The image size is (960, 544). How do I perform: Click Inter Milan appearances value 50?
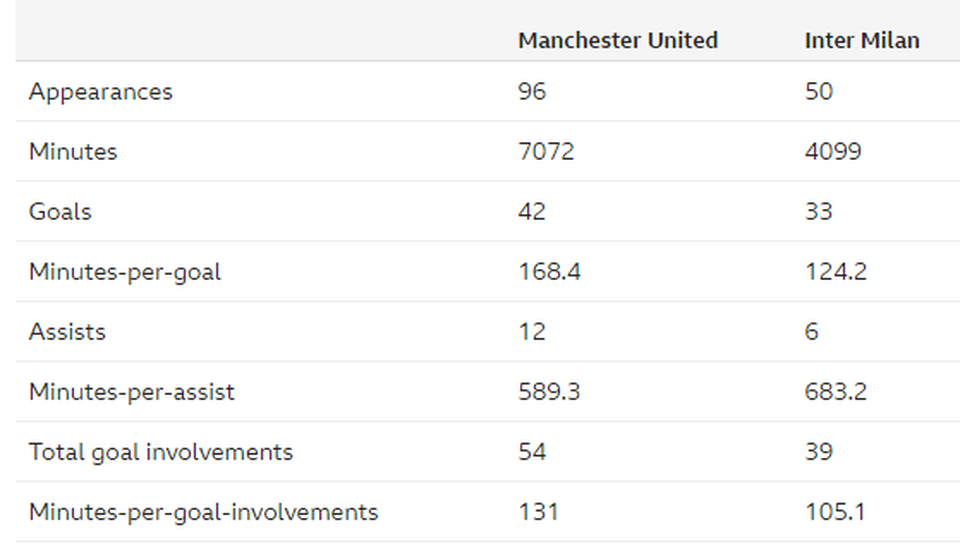coord(819,92)
